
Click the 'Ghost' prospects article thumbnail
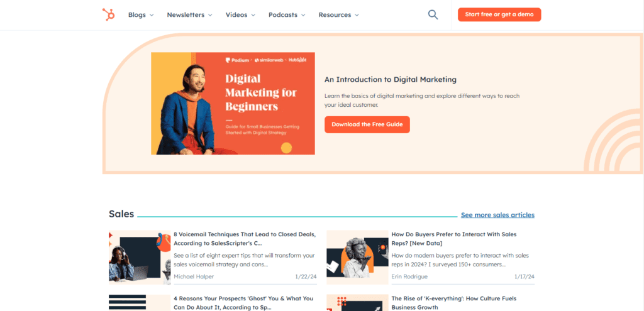140,303
